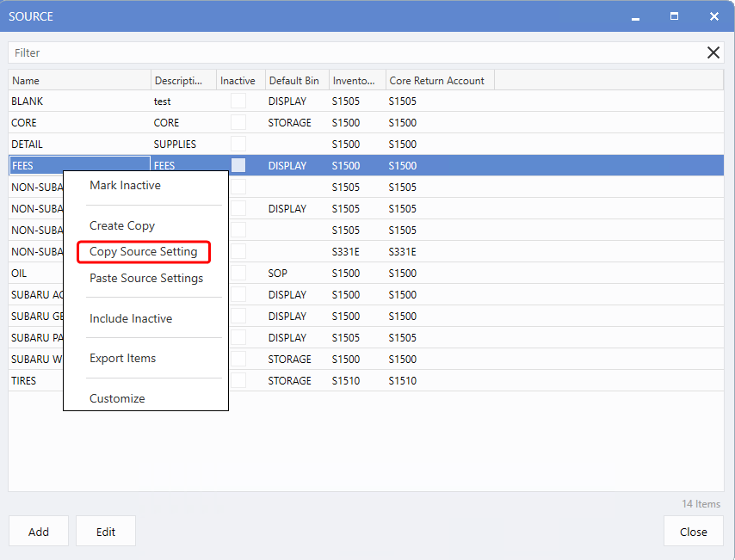Click the Close button at bottom right
Image resolution: width=735 pixels, height=560 pixels.
[693, 532]
